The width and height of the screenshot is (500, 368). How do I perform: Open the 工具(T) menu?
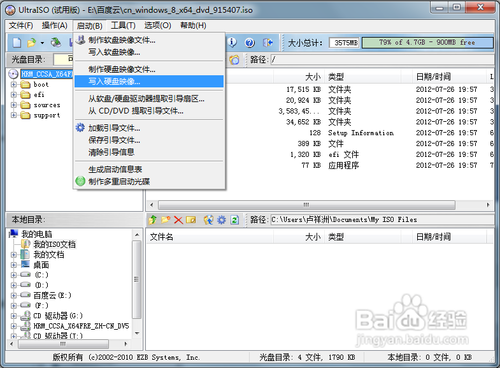point(123,25)
